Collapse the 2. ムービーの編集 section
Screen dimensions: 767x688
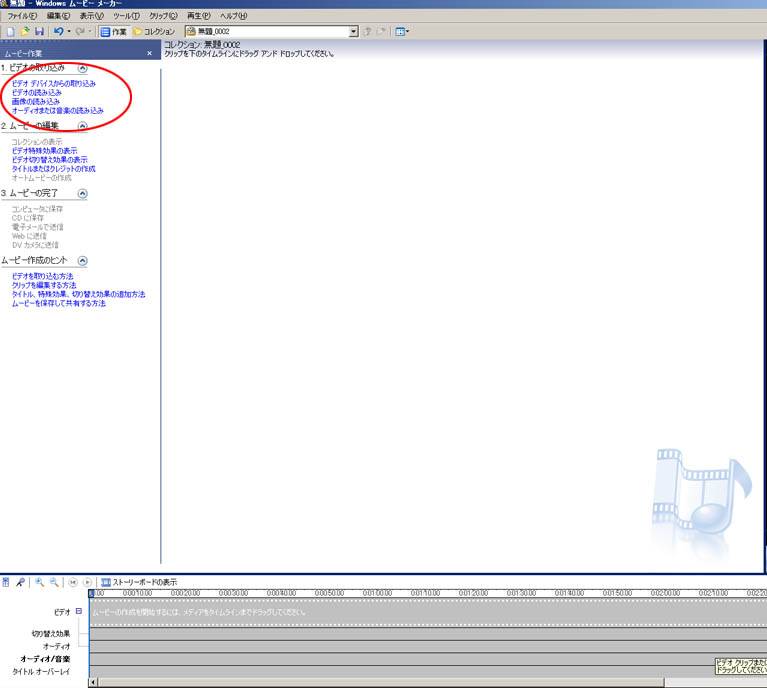[x=83, y=126]
